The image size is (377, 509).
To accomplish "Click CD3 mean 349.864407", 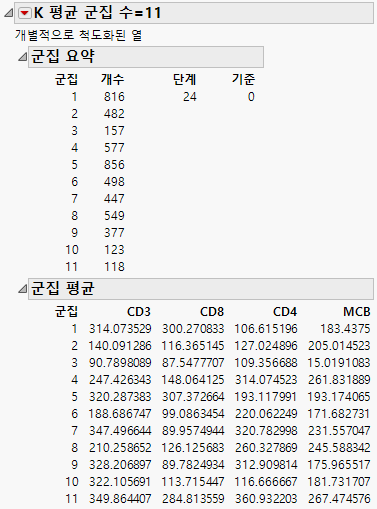I will tap(120, 499).
